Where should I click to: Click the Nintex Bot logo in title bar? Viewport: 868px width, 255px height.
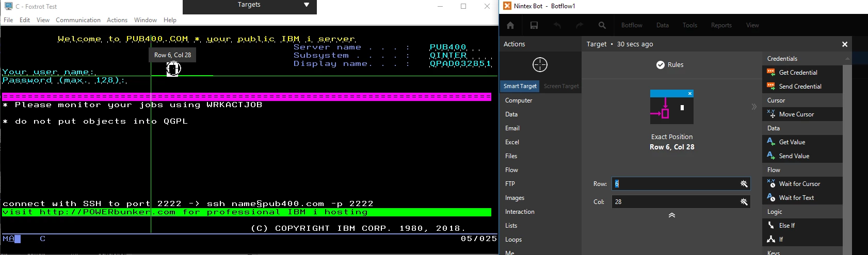[507, 6]
